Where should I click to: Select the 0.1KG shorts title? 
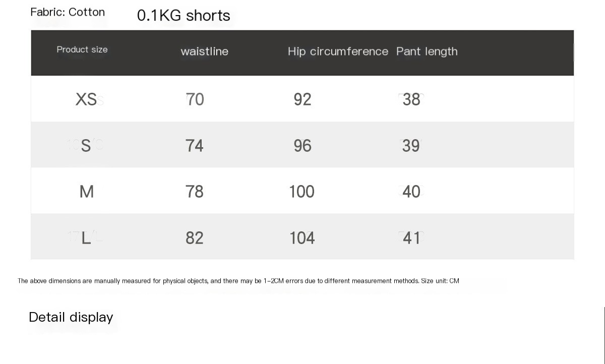184,16
